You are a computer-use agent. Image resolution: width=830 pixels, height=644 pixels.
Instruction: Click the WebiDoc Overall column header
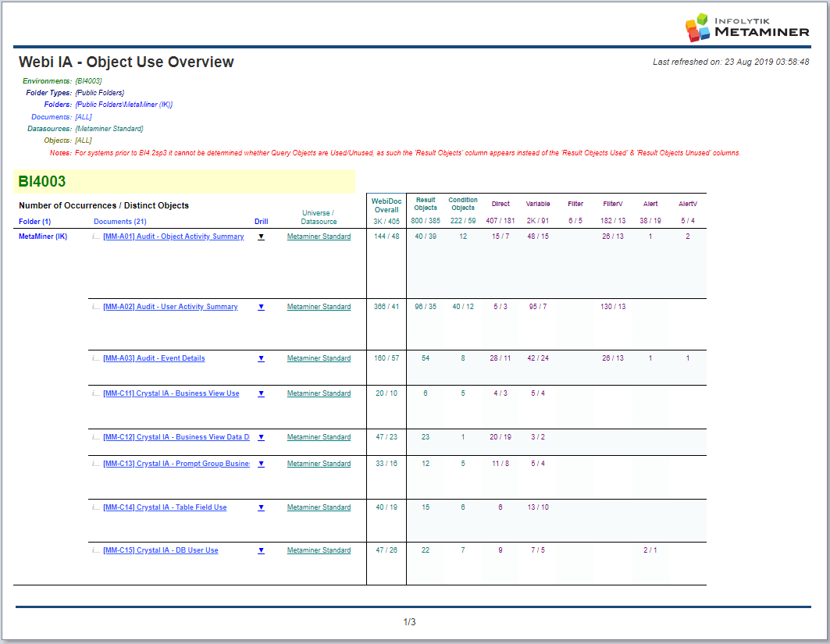click(x=387, y=205)
